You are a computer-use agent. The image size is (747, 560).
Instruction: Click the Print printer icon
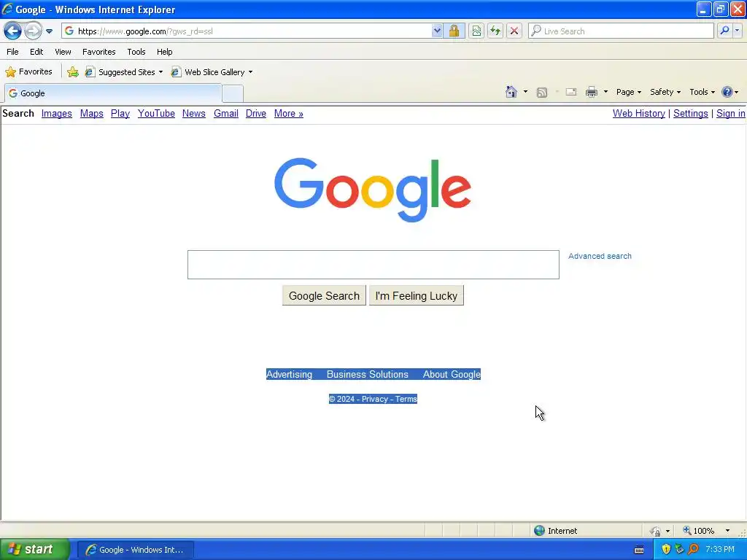592,92
